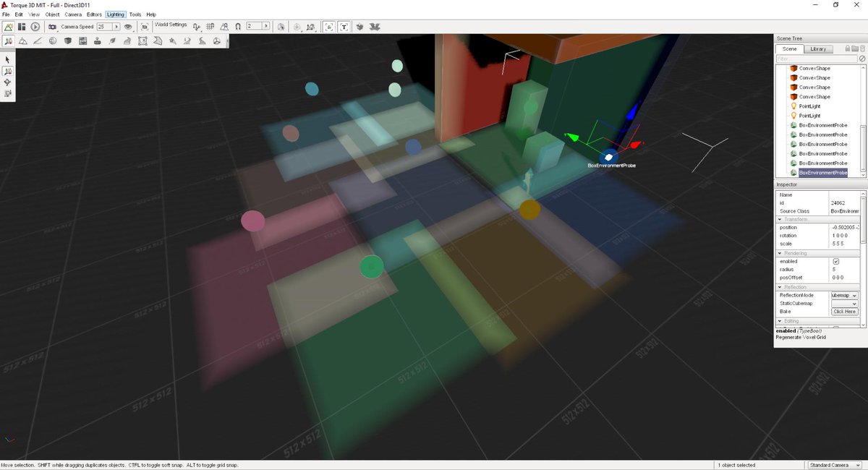Toggle the bounding box selection icon

(x=281, y=27)
